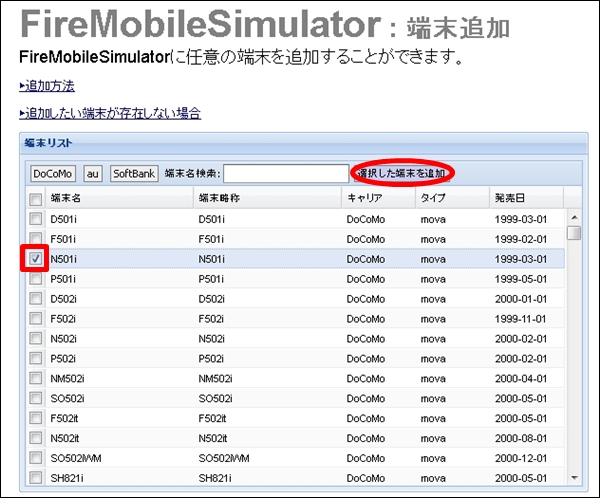600x498 pixels.
Task: Click DoCoMo carrier cell in D502i row
Action: pos(366,299)
